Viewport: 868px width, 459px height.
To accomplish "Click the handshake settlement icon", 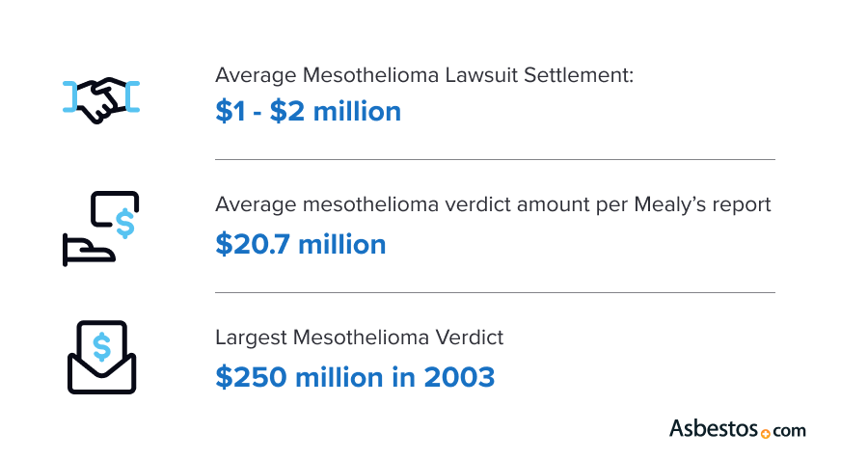I will click(x=101, y=99).
